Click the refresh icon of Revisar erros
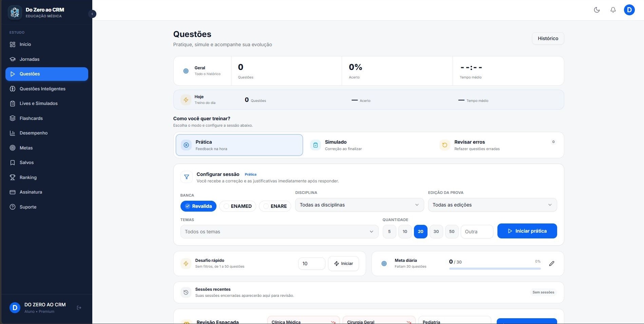Screen dimensions: 644x324 click(x=445, y=145)
